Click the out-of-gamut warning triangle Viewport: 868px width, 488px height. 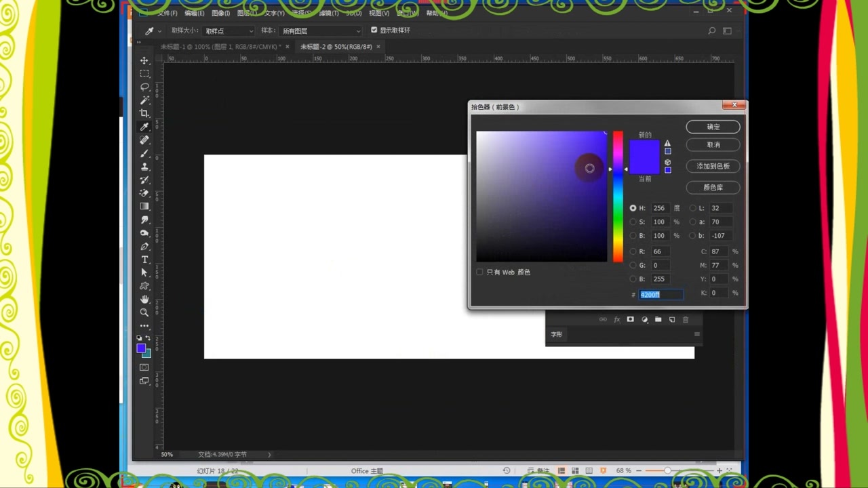tap(667, 143)
